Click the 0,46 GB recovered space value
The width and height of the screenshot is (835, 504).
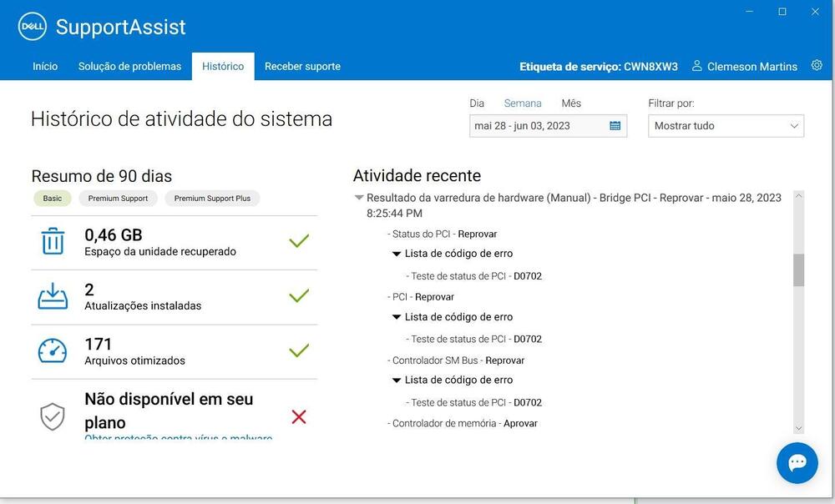click(114, 234)
